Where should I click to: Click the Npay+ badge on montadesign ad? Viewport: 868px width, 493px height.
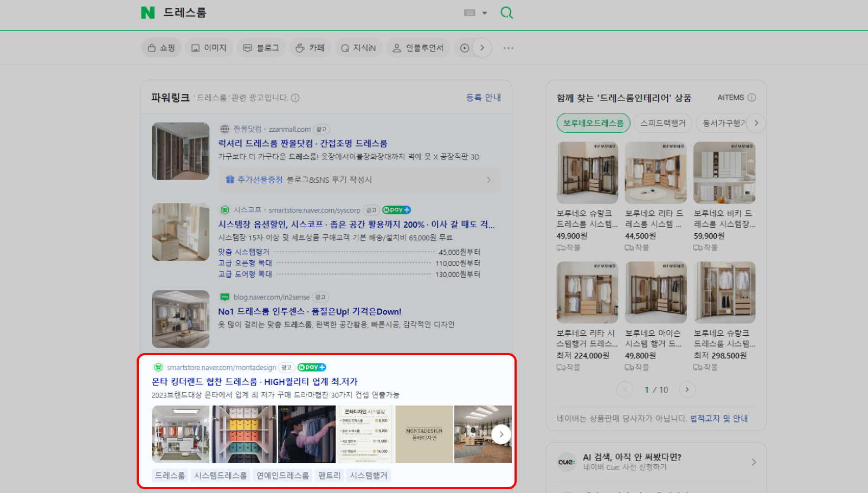point(312,367)
